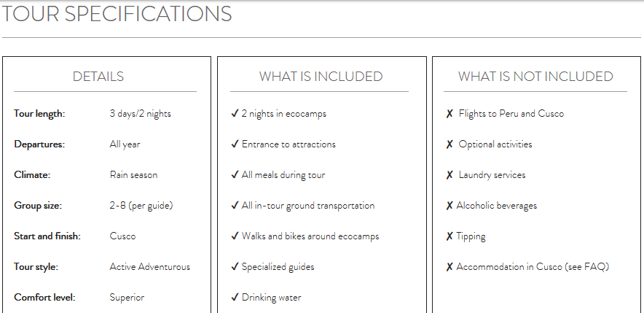This screenshot has height=313, width=644.
Task: Click the DETAILS panel heading
Action: (x=98, y=77)
